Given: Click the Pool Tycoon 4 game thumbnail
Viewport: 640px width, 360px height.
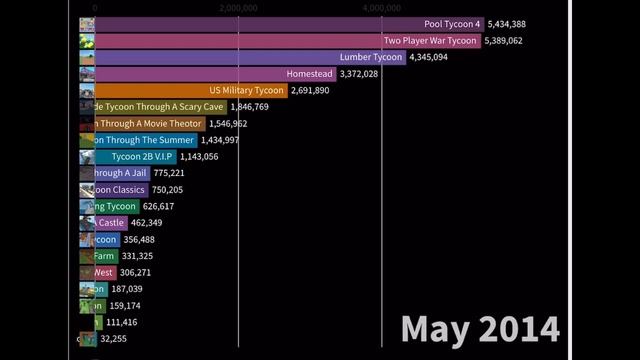Looking at the screenshot, I should click(87, 24).
